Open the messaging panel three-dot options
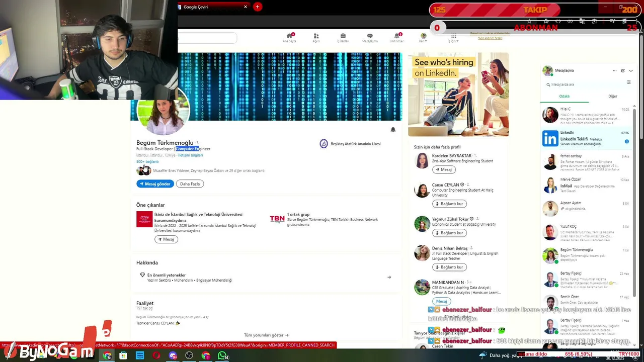Screen dimensions: 644x362 tap(614, 71)
